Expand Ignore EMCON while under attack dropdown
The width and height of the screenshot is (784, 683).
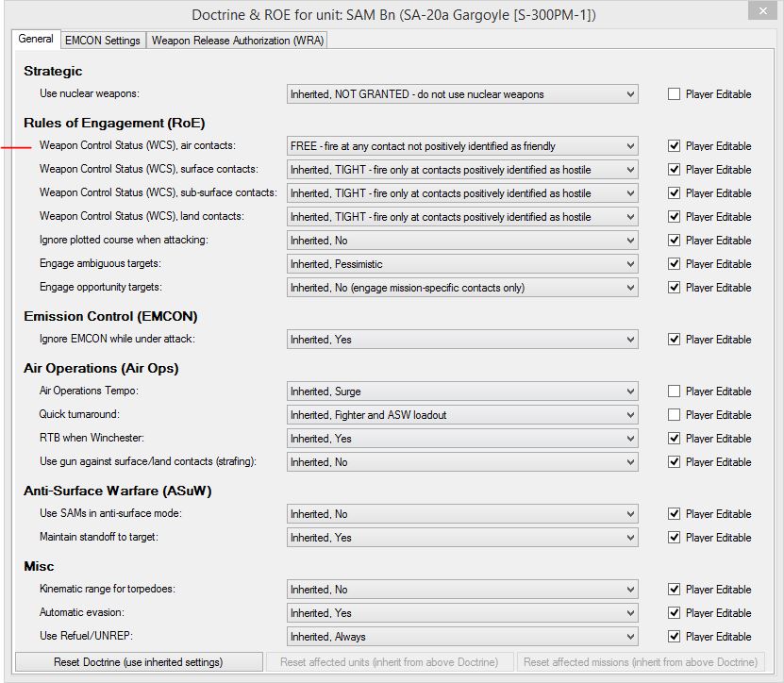point(462,340)
